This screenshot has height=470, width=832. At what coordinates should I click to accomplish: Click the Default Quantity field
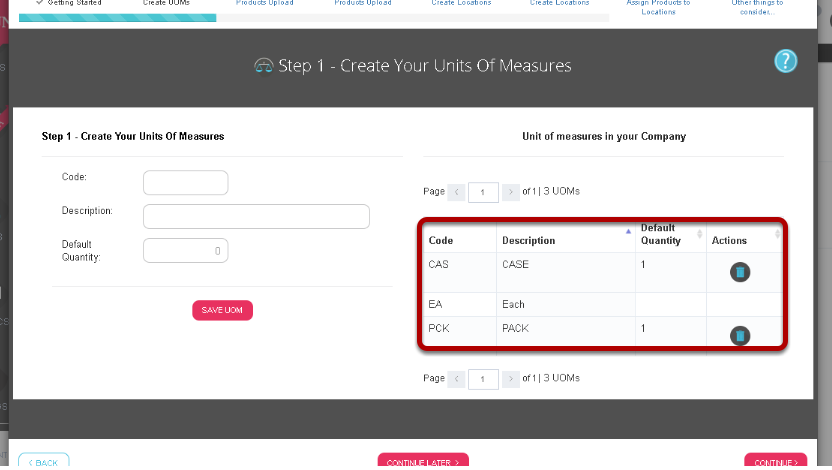[x=186, y=250]
